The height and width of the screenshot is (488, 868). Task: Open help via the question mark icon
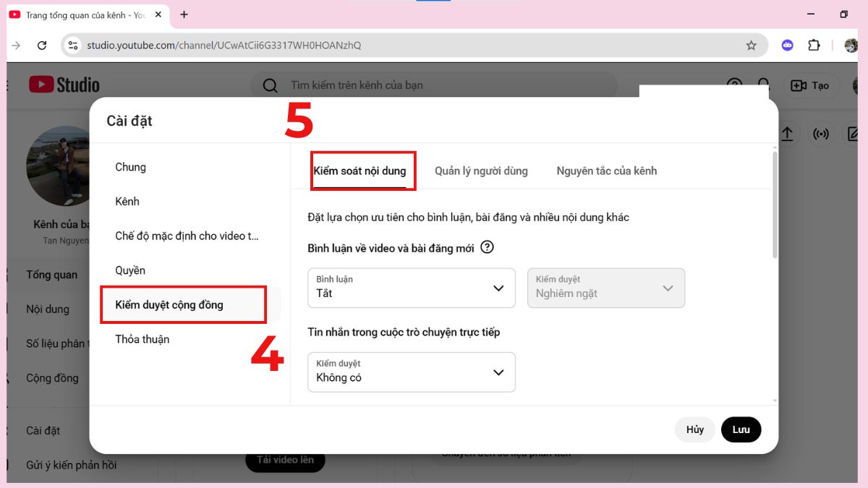pyautogui.click(x=734, y=85)
